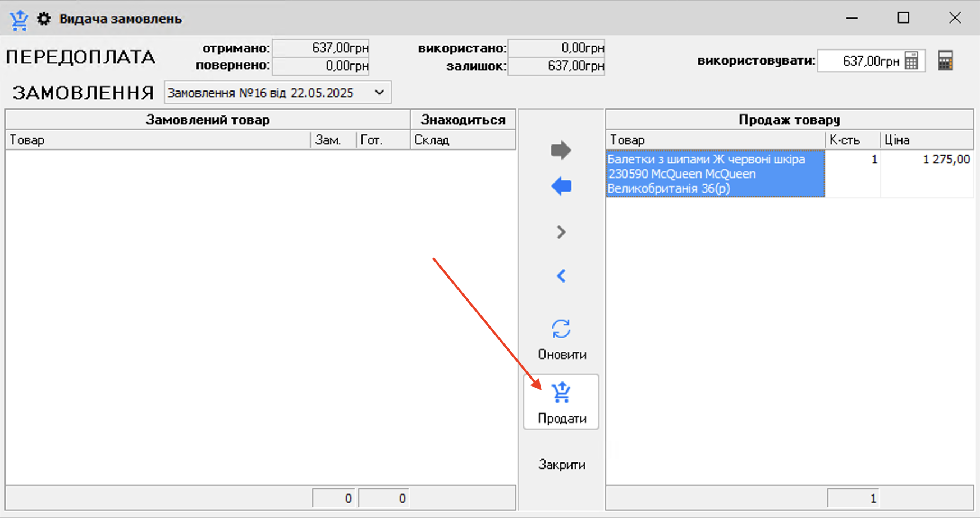The height and width of the screenshot is (518, 980).
Task: Click the Продати cart button
Action: [x=561, y=402]
